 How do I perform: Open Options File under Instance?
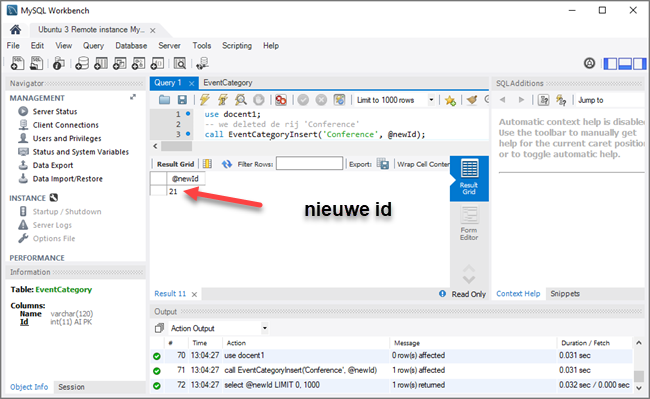(x=54, y=239)
